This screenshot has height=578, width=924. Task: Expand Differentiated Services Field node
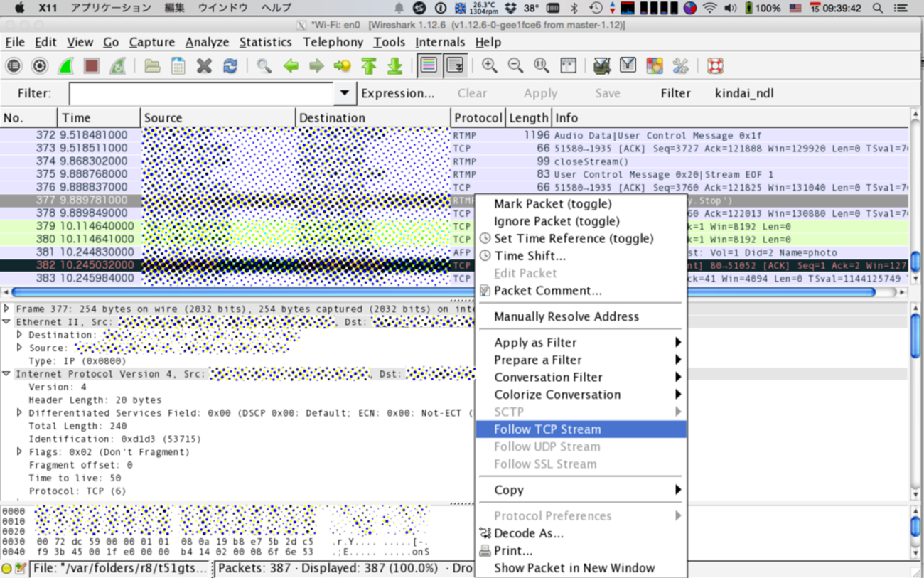coord(19,413)
